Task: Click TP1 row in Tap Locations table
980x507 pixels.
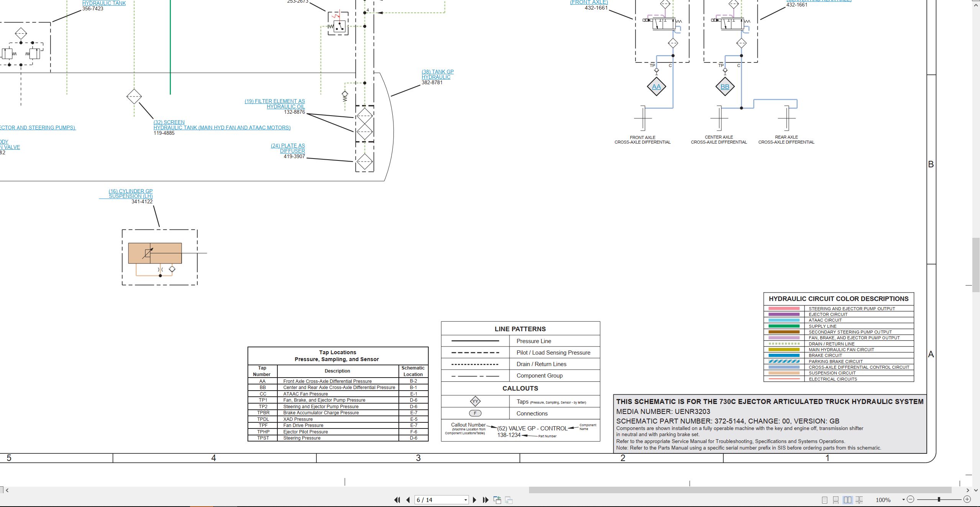Action: tap(338, 400)
